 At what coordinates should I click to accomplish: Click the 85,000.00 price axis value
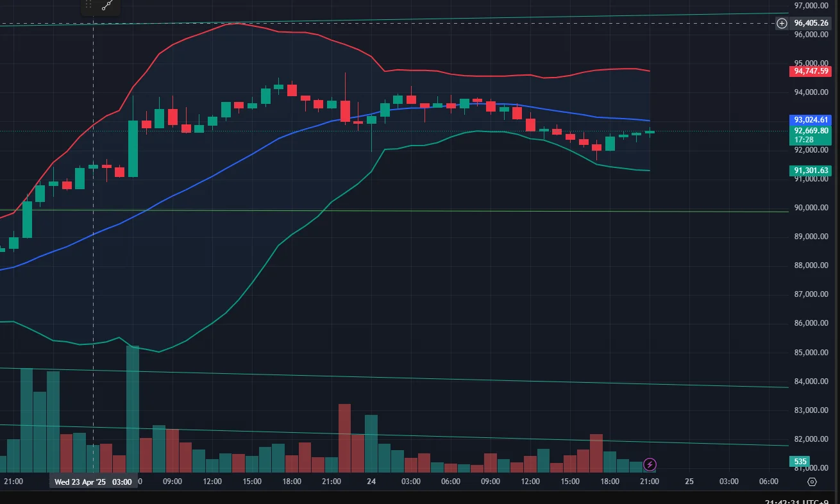click(811, 353)
